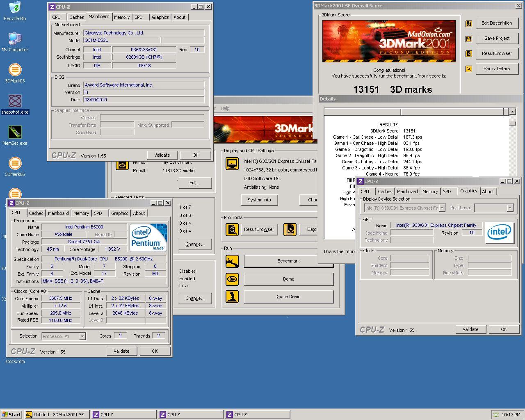Switch to Caches tab in Mainboard CPU-Z window
The image size is (525, 420).
click(x=76, y=17)
